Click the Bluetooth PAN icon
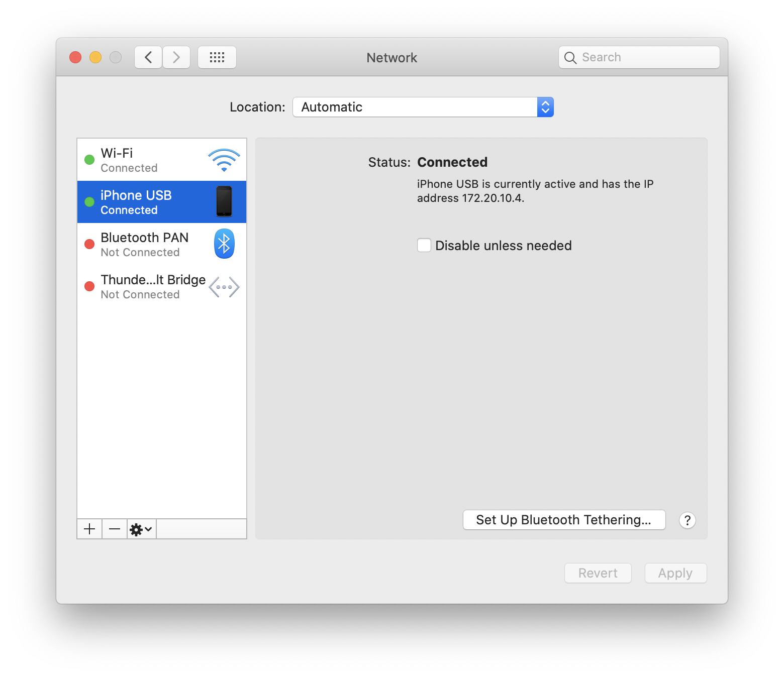784x678 pixels. [x=224, y=244]
